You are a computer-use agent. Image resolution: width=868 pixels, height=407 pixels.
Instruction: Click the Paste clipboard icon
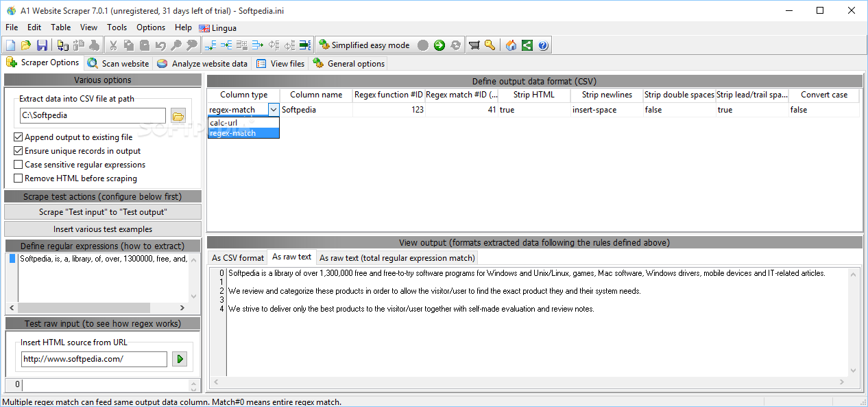click(145, 45)
